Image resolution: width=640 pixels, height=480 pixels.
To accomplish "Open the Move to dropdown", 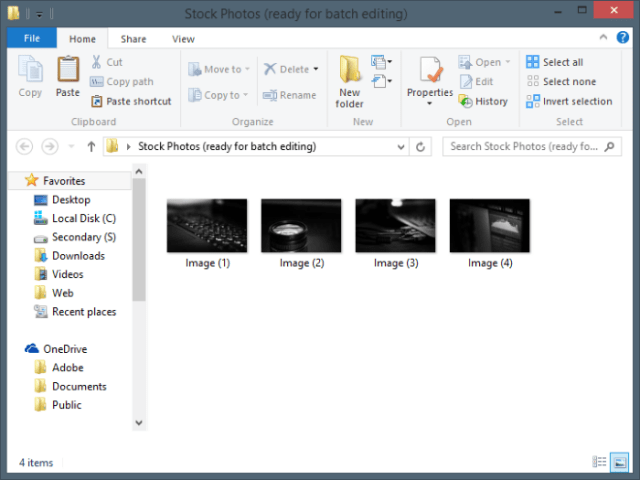I will pyautogui.click(x=219, y=69).
